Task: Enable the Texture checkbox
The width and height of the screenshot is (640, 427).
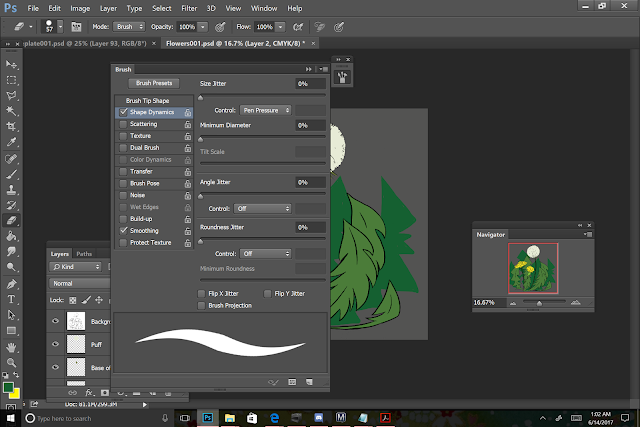Action: tap(123, 136)
